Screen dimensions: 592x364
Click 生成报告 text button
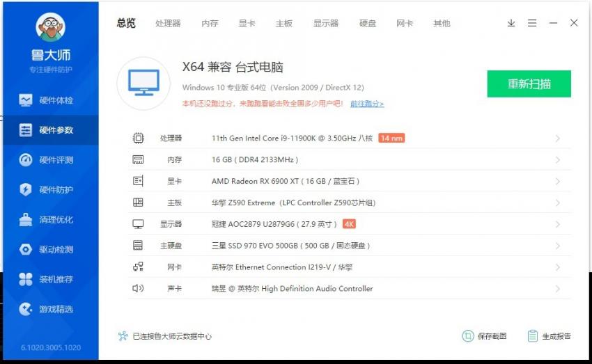pos(556,335)
